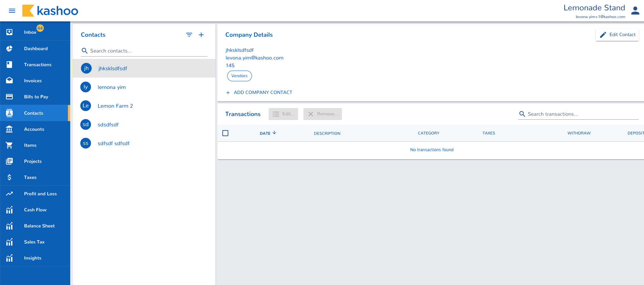Go to Profit and Loss report
This screenshot has height=285, width=644.
click(40, 194)
